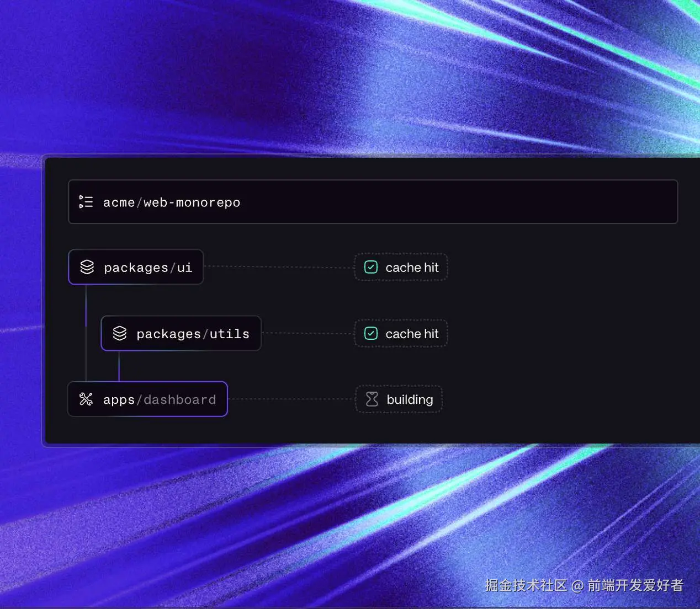Click the tools icon in apps/dashboard
700x609 pixels.
coord(86,399)
